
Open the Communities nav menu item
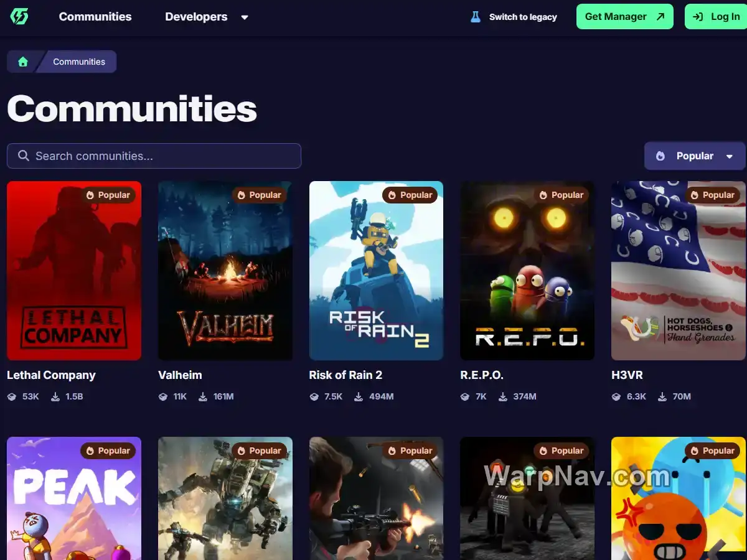95,17
